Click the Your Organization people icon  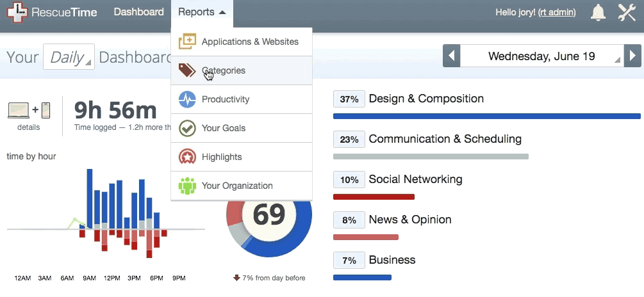coord(186,186)
